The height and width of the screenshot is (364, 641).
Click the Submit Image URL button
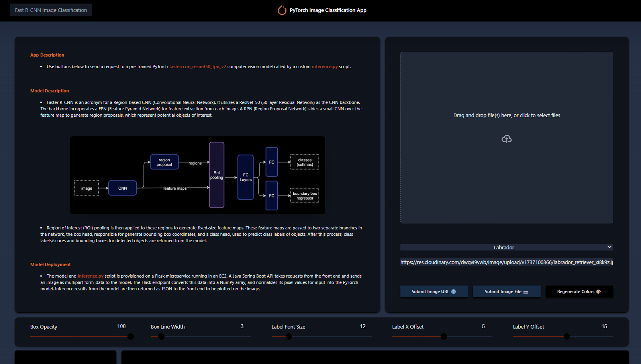tap(434, 292)
